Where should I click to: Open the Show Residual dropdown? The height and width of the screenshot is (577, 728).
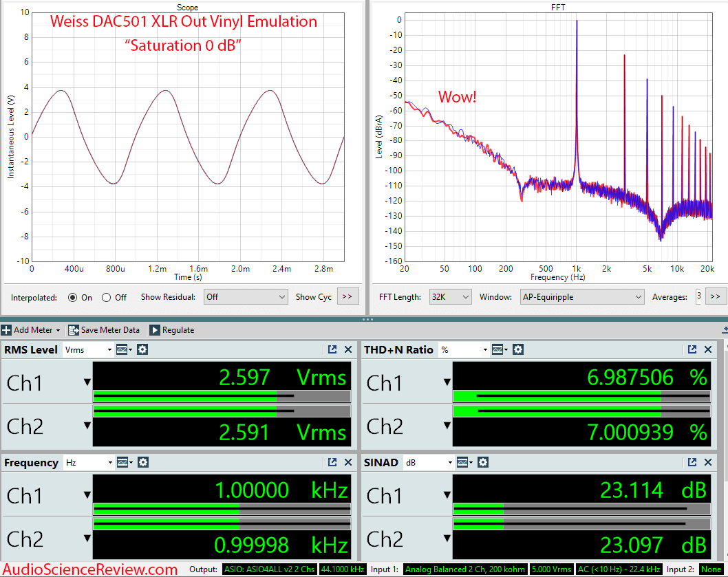[246, 297]
